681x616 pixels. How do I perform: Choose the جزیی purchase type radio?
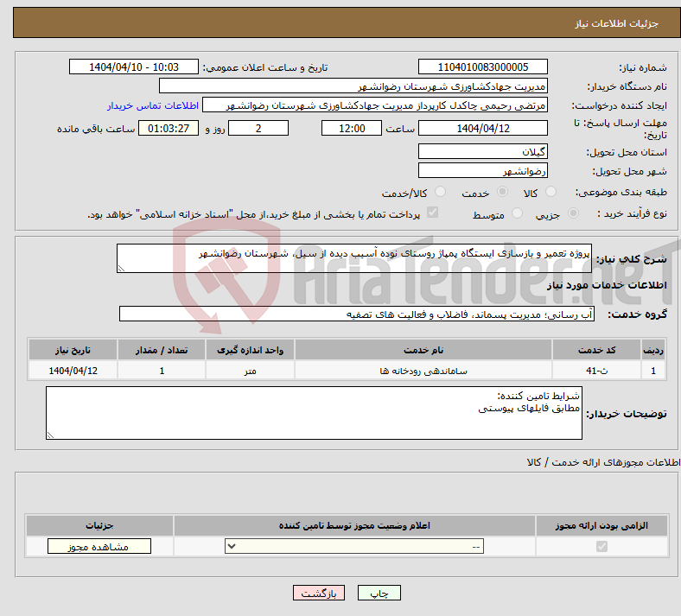coord(573,213)
